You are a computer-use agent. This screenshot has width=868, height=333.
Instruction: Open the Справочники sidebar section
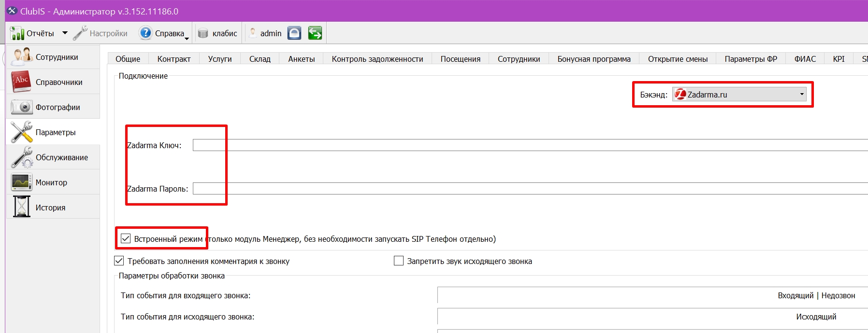53,82
